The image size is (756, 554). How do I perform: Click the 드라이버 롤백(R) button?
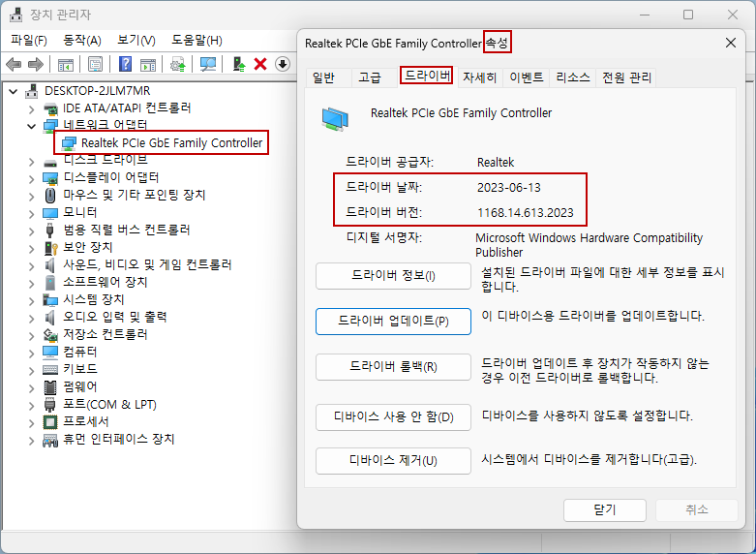(x=393, y=367)
